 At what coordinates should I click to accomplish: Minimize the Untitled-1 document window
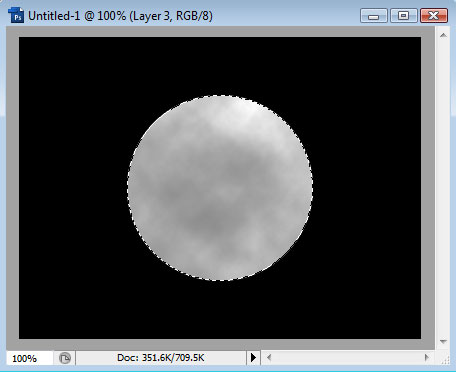[x=374, y=16]
